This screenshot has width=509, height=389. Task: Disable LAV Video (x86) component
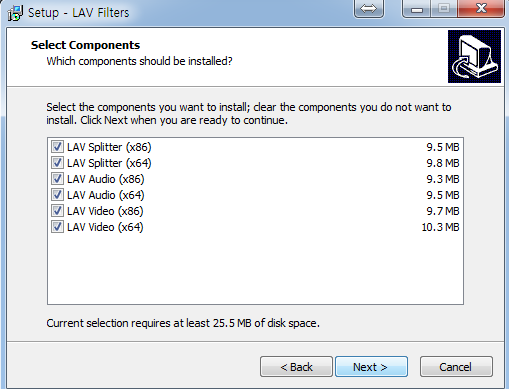pyautogui.click(x=57, y=211)
